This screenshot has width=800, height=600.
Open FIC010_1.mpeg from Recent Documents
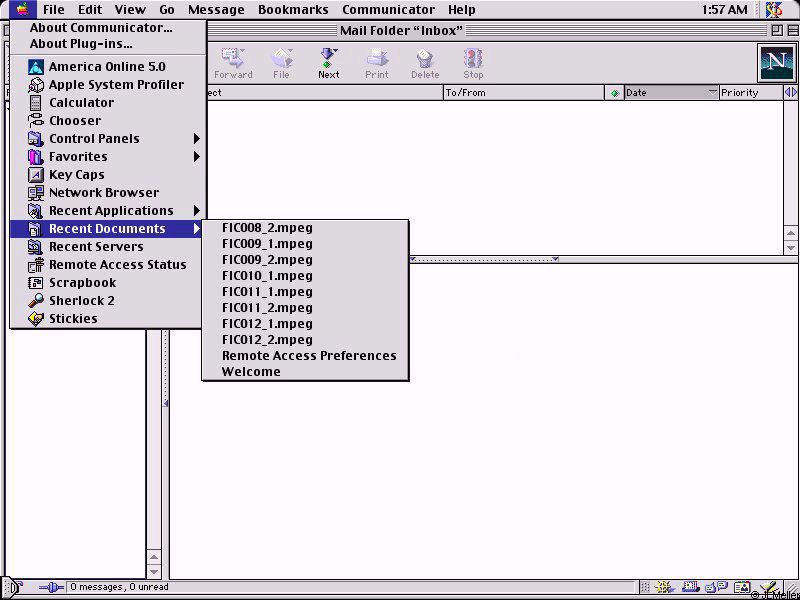point(267,276)
